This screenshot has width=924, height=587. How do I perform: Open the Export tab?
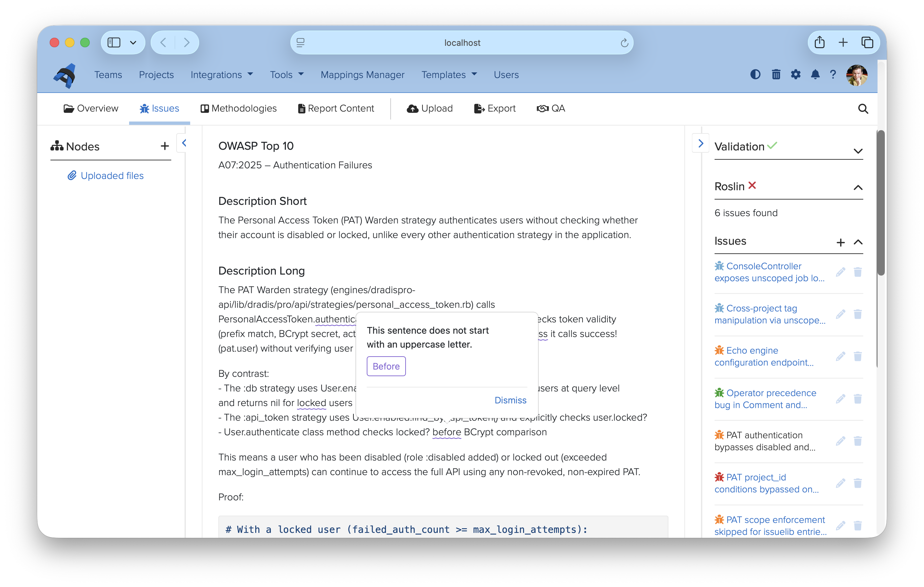tap(495, 109)
